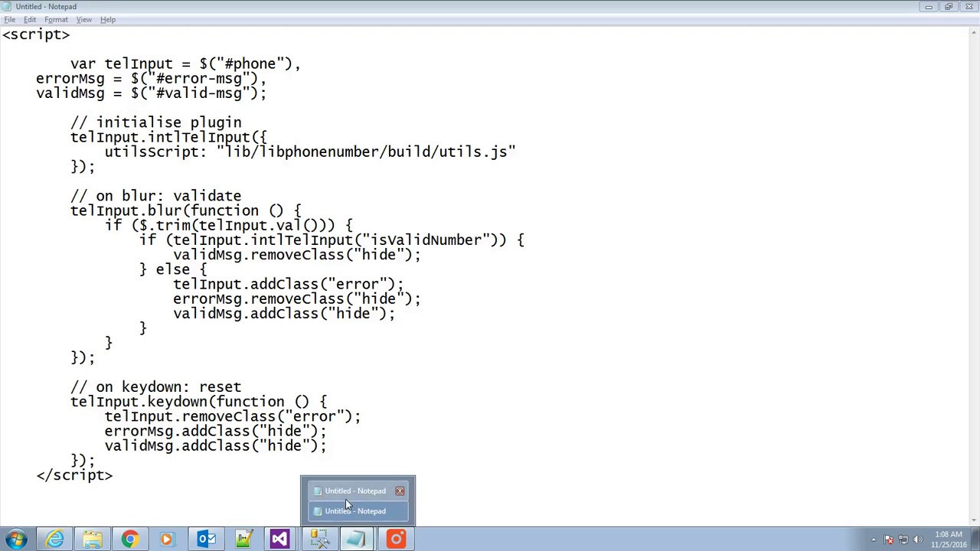The image size is (980, 551).
Task: Click the line 'telInput.intlTelInput({'
Action: (168, 138)
